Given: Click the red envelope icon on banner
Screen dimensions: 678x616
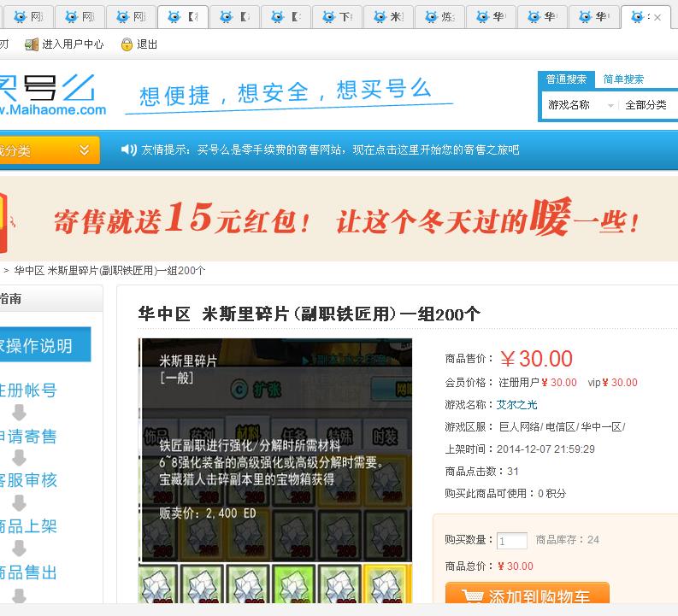Looking at the screenshot, I should pos(4,222).
